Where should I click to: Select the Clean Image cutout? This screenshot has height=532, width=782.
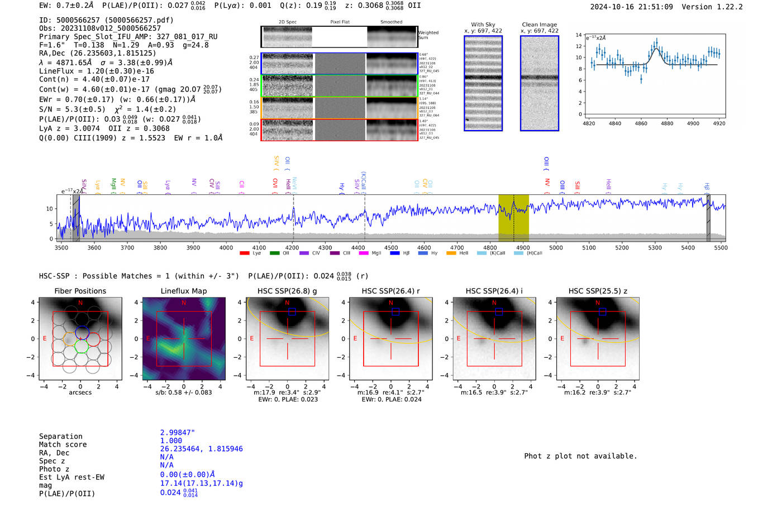tap(540, 83)
